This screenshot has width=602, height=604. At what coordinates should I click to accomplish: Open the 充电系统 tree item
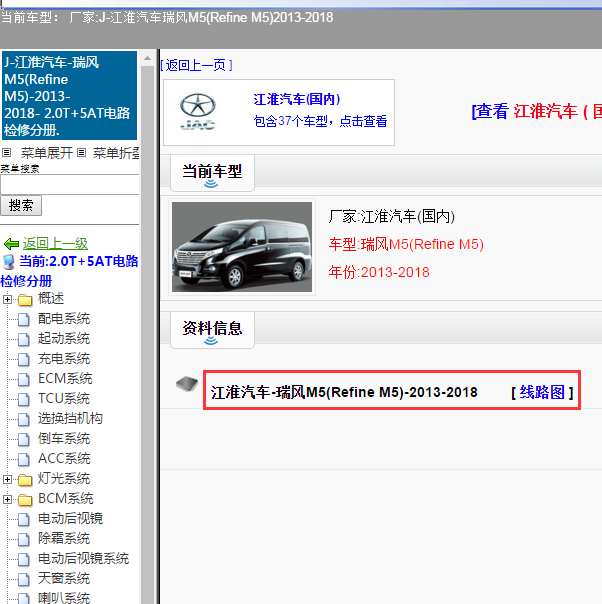(64, 359)
